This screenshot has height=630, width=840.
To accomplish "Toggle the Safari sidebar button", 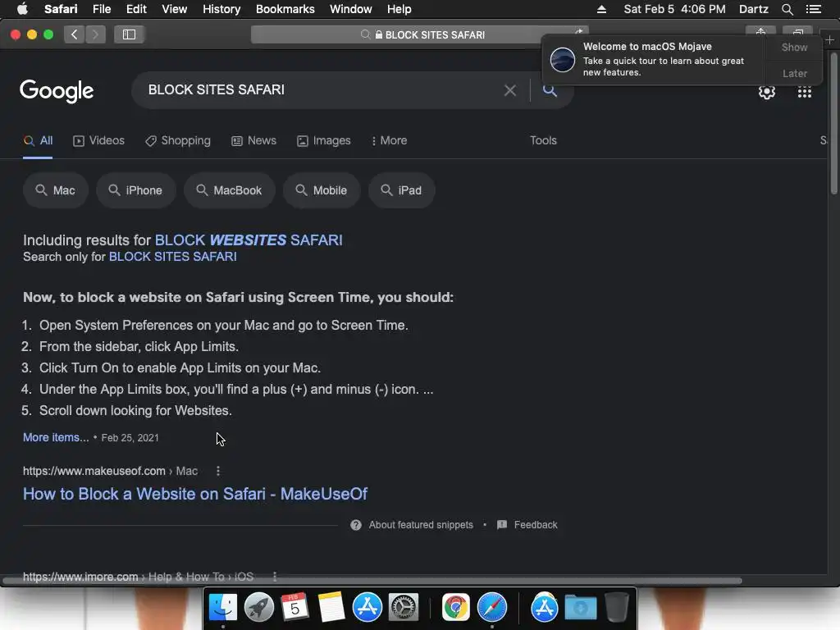I will pos(129,34).
